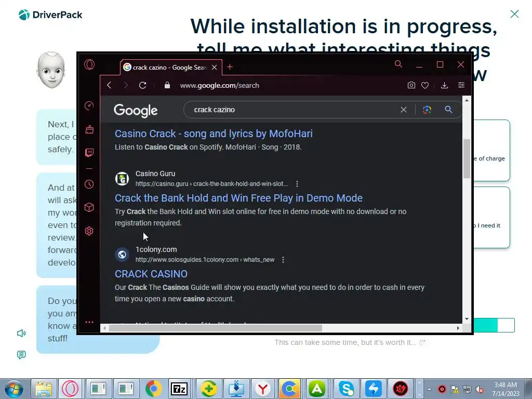Viewport: 532px width, 399px height.
Task: Click the 1colony.com site name
Action: tap(156, 250)
